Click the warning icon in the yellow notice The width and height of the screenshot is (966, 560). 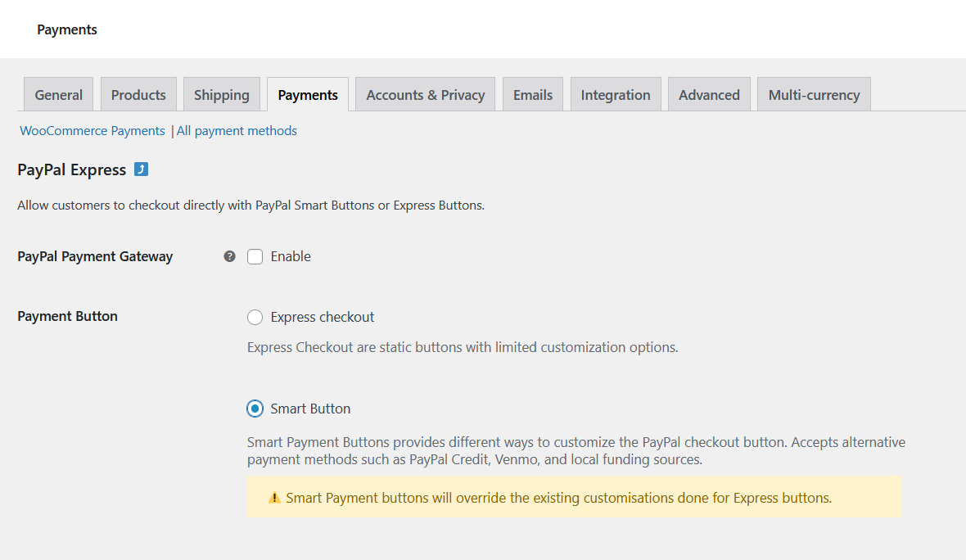(275, 497)
